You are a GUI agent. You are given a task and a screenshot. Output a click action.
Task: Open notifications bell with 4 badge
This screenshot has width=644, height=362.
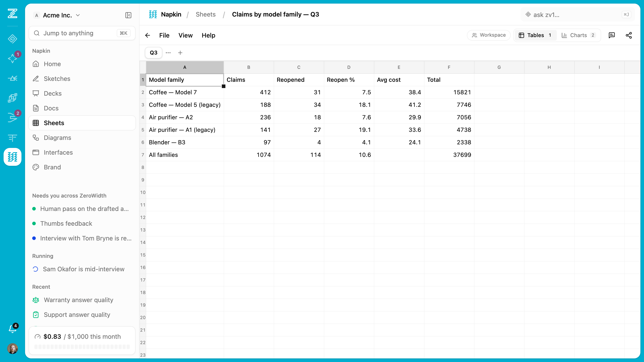[x=13, y=328]
